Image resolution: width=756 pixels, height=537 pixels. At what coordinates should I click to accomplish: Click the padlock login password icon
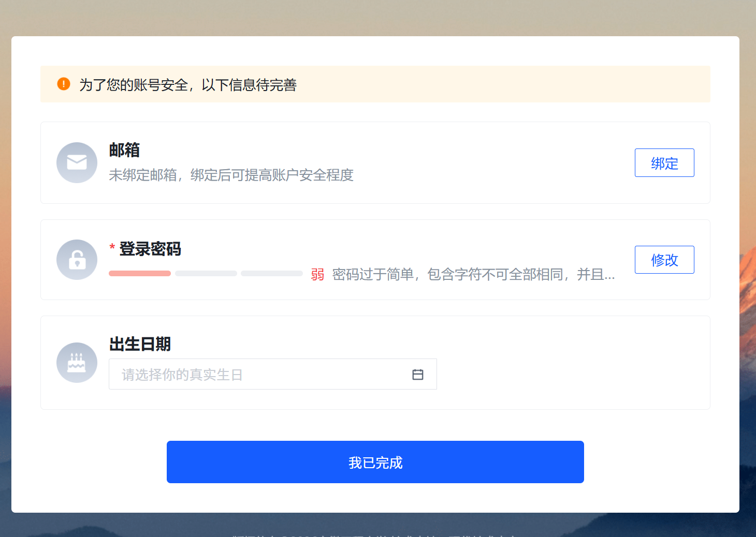(x=77, y=260)
